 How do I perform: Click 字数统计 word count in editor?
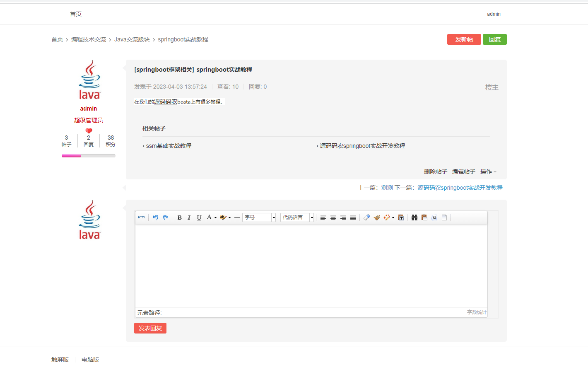(477, 312)
